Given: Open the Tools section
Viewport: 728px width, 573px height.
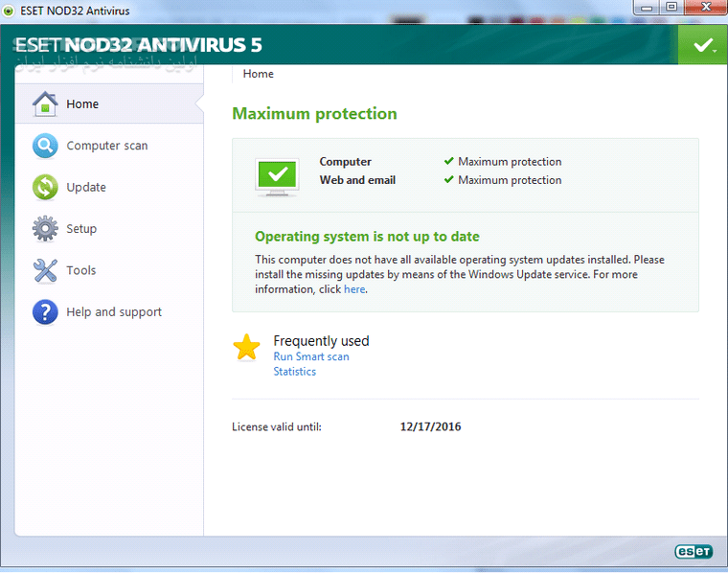Looking at the screenshot, I should click(80, 270).
